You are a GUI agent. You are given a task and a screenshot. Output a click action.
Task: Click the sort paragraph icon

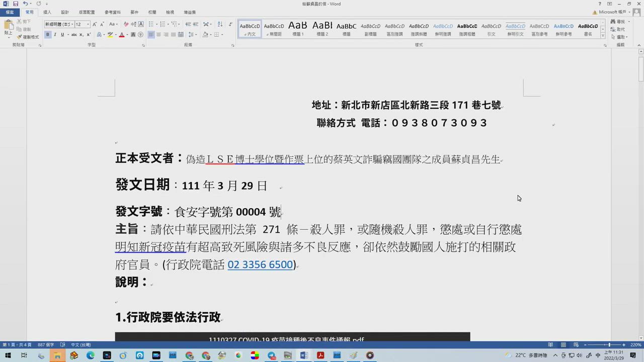tap(220, 24)
